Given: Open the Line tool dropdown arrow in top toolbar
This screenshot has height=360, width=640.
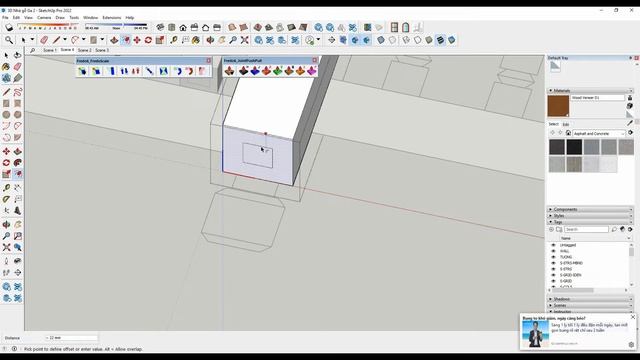Looking at the screenshot, I should [64, 40].
